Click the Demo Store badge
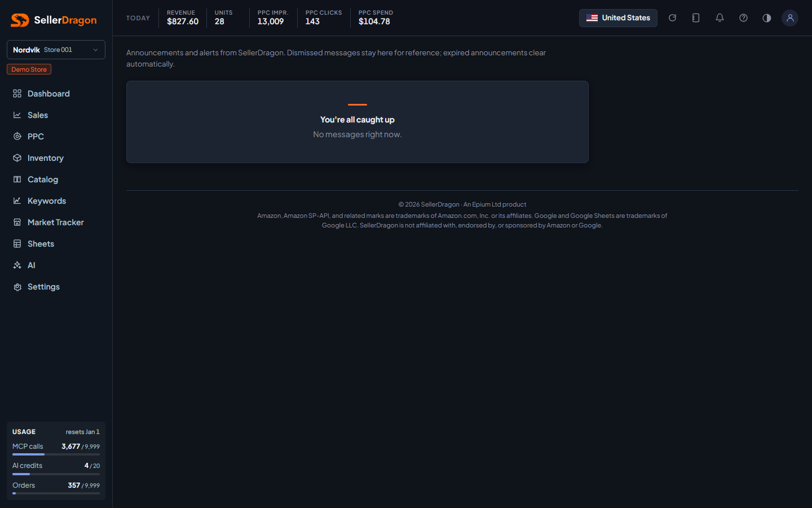Image resolution: width=812 pixels, height=508 pixels. click(29, 69)
